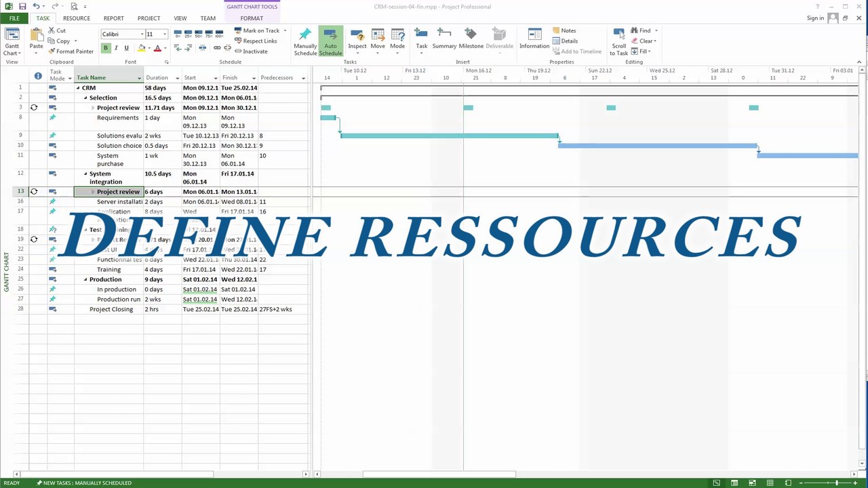Viewport: 868px width, 488px height.
Task: Click New Tasks: Manually Scheduled in status bar
Action: [x=85, y=483]
